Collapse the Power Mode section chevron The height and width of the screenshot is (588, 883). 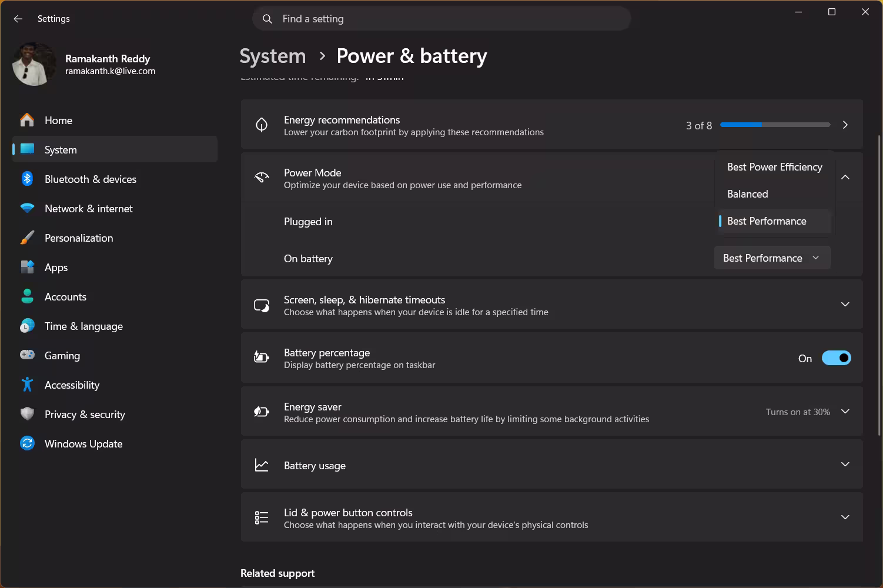point(845,178)
